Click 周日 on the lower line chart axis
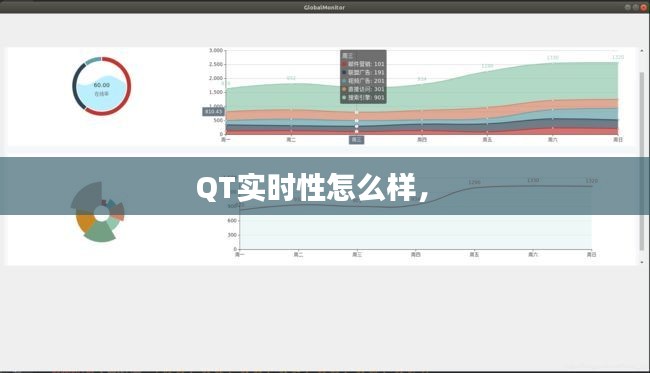This screenshot has width=650, height=373. pos(592,254)
